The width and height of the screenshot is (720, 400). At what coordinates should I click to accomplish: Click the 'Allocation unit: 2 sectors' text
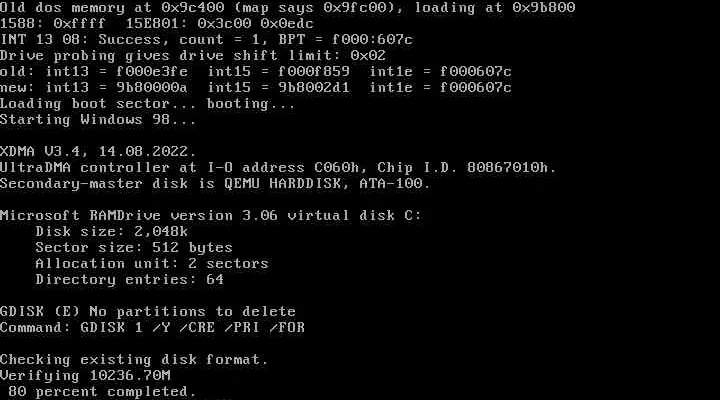point(152,264)
